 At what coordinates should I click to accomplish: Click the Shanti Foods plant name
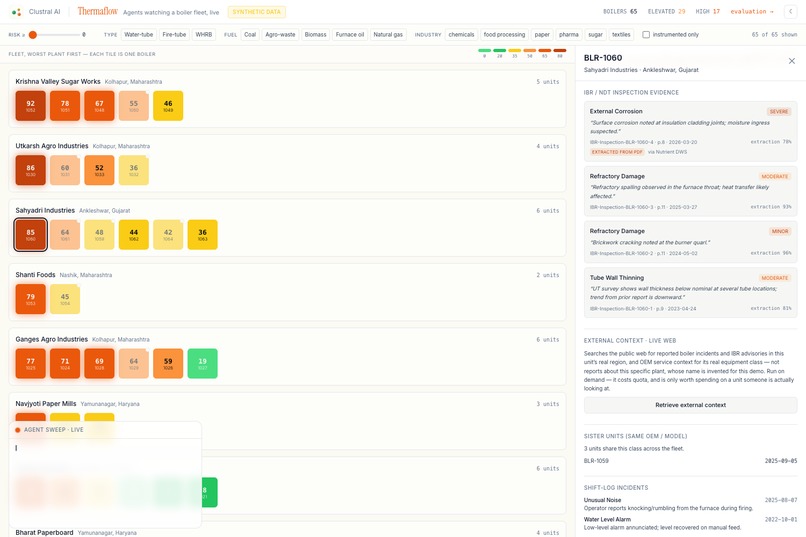(35, 275)
